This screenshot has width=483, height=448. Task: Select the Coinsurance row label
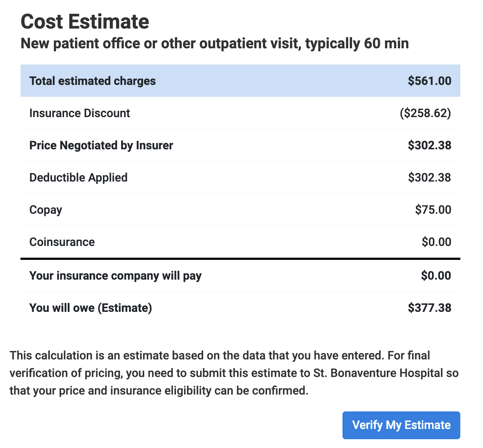pos(62,242)
